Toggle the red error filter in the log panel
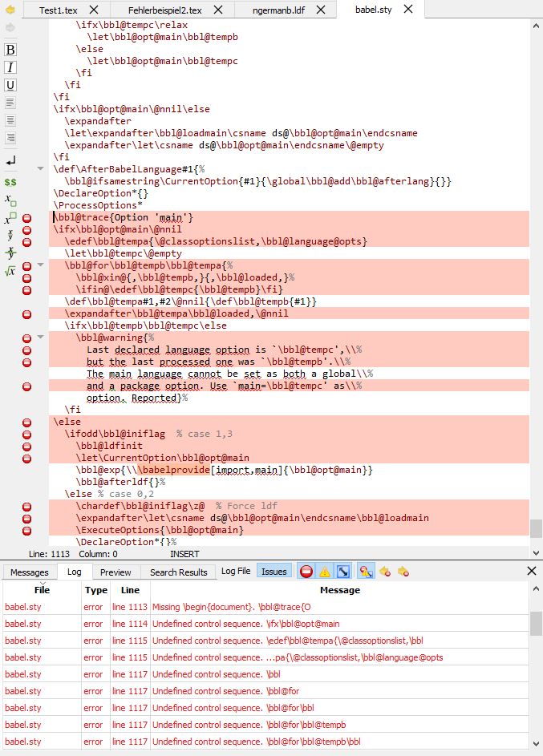The height and width of the screenshot is (756, 543). 306,572
